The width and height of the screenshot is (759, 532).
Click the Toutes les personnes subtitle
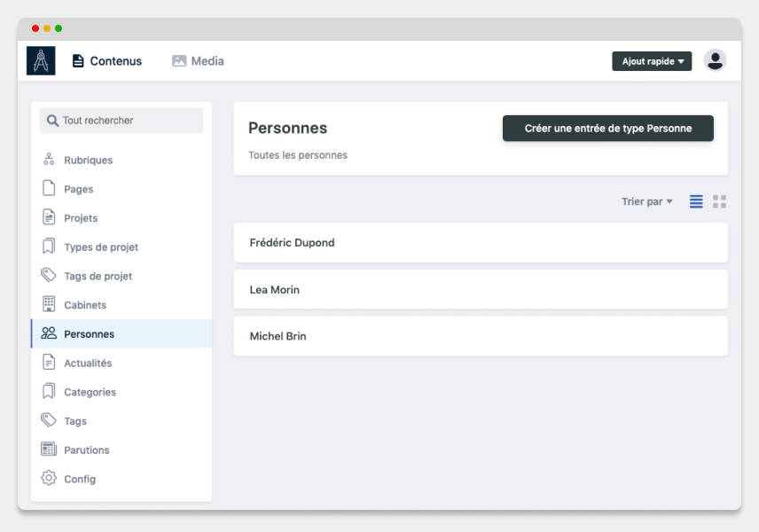298,155
